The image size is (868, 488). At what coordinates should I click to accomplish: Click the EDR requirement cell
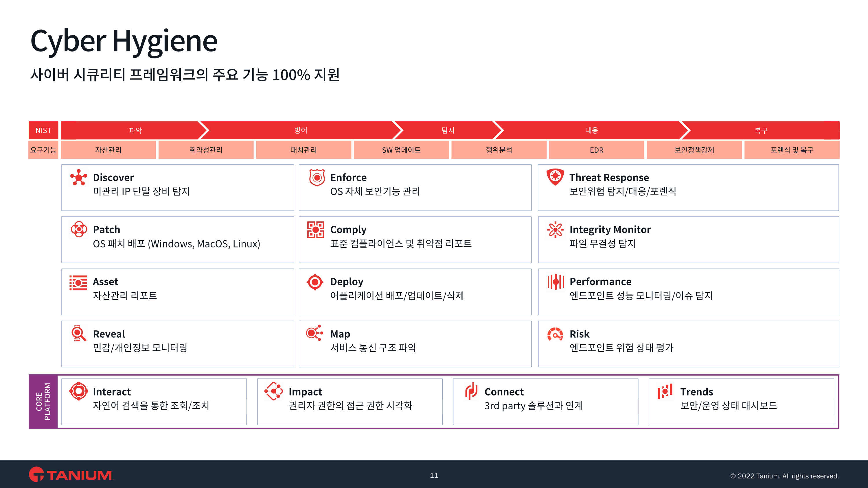(x=596, y=150)
